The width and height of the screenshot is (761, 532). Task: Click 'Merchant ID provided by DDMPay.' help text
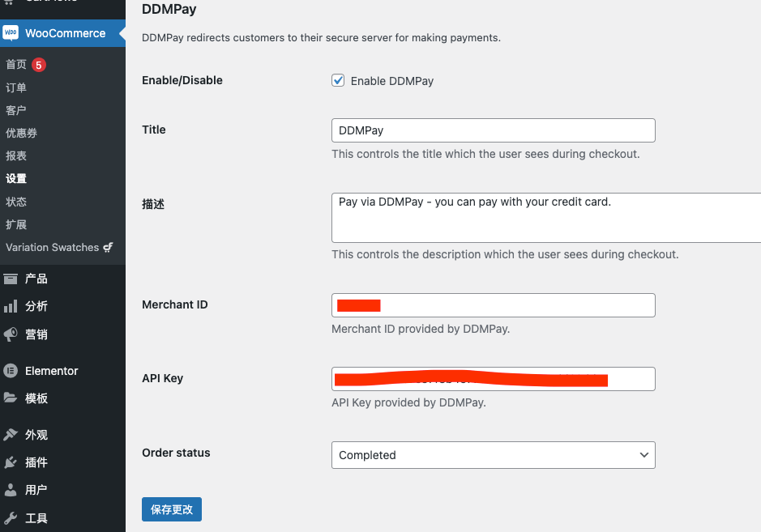click(x=421, y=329)
